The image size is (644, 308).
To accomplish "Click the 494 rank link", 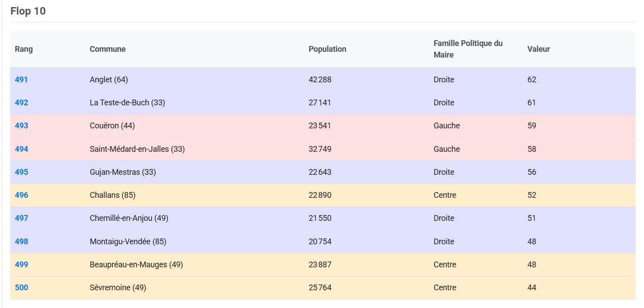I will (21, 149).
